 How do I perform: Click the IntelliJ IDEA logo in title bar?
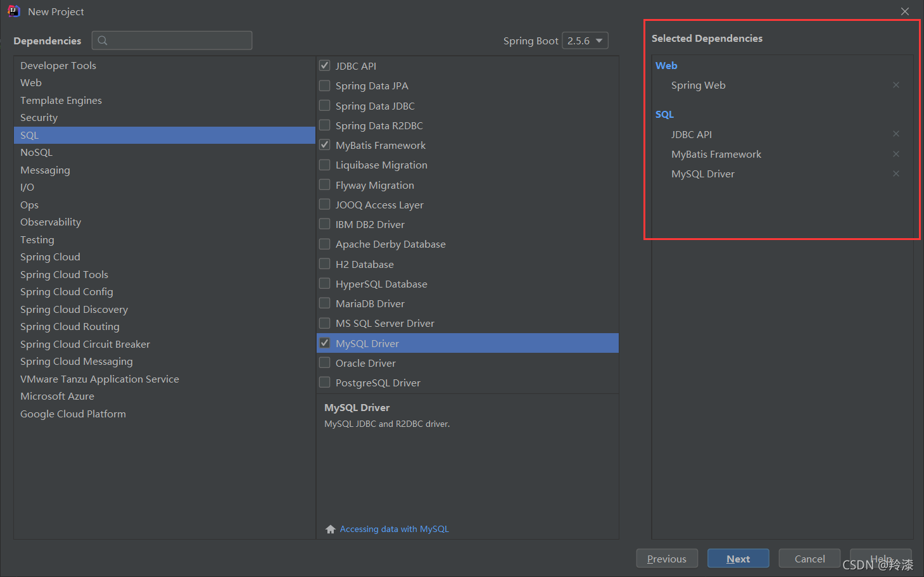(x=14, y=11)
